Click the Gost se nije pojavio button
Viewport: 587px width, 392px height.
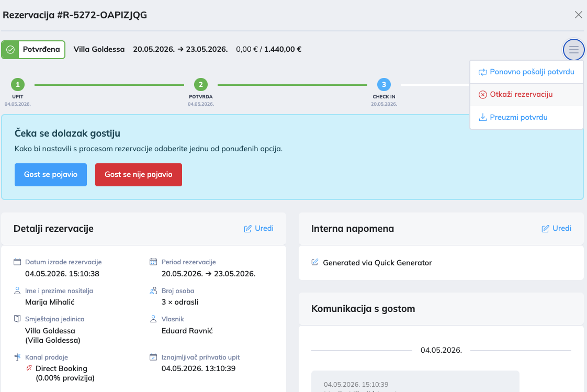139,174
